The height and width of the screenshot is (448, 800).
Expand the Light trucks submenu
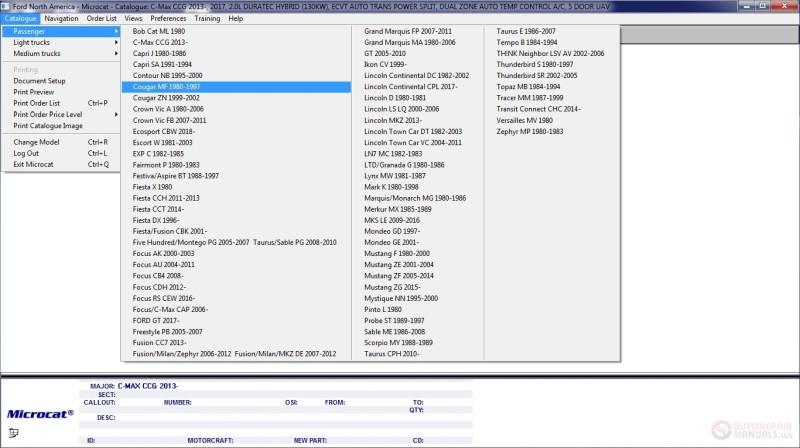click(x=61, y=42)
